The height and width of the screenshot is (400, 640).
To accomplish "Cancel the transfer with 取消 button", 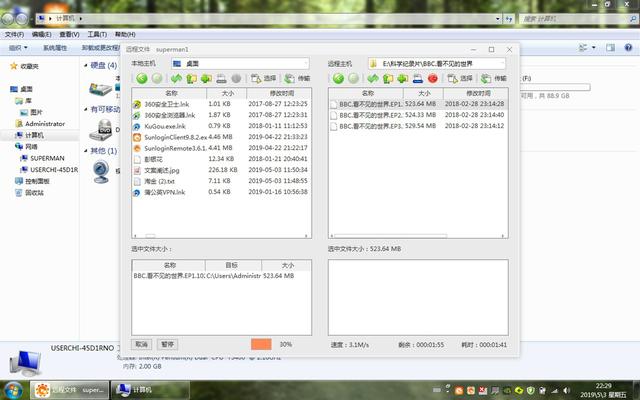I will [142, 344].
